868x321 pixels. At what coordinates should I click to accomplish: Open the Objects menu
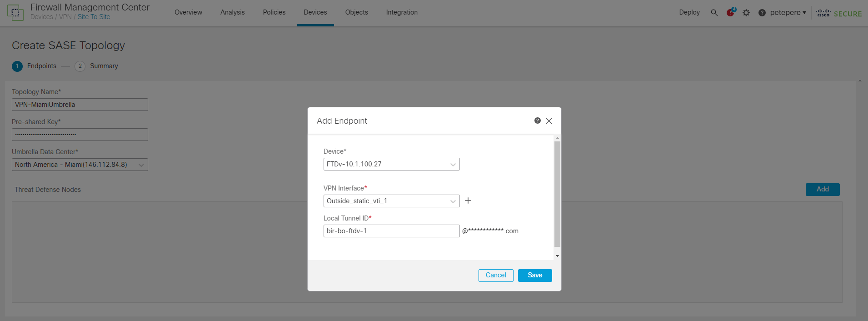point(356,12)
